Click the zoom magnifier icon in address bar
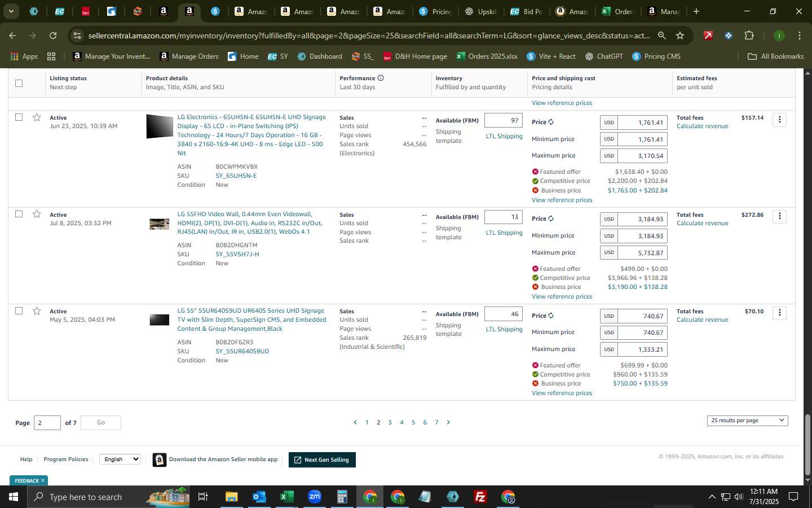812x508 pixels. 661,36
